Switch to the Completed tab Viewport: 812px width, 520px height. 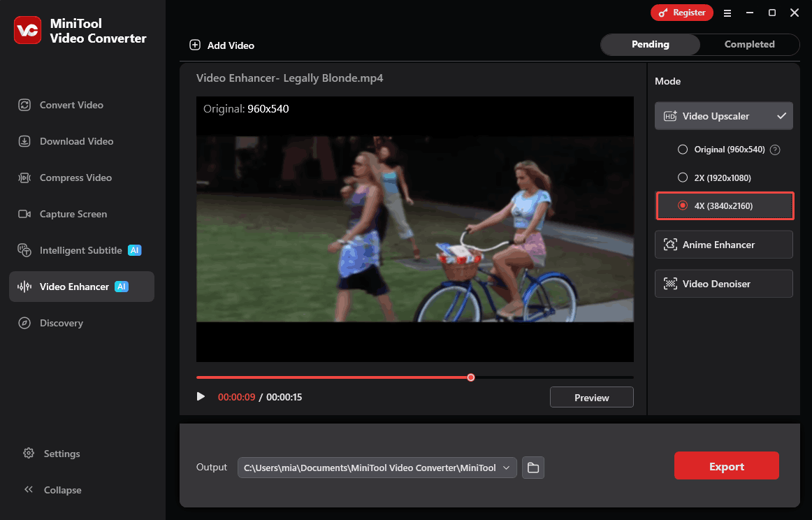click(x=749, y=44)
